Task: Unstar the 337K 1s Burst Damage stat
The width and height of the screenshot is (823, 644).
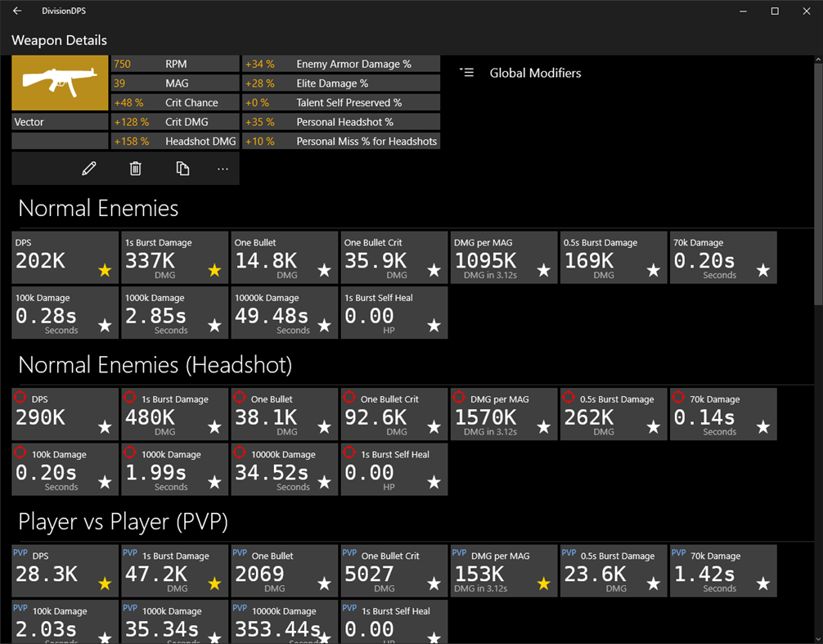Action: [x=214, y=271]
